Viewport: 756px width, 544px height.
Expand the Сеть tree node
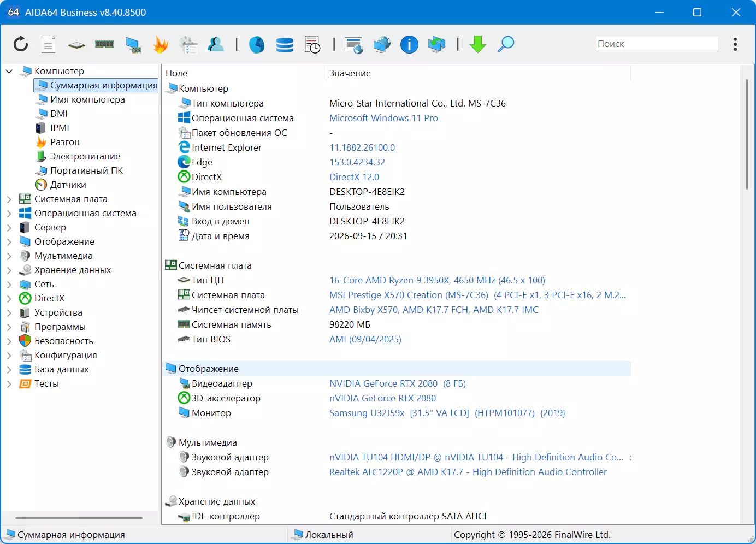pyautogui.click(x=9, y=284)
